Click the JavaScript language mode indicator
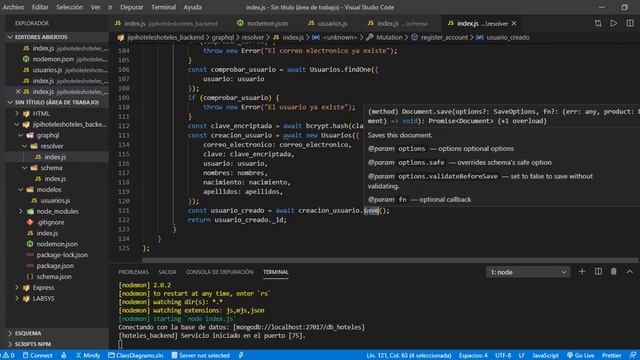The width and height of the screenshot is (640, 360). [x=545, y=356]
